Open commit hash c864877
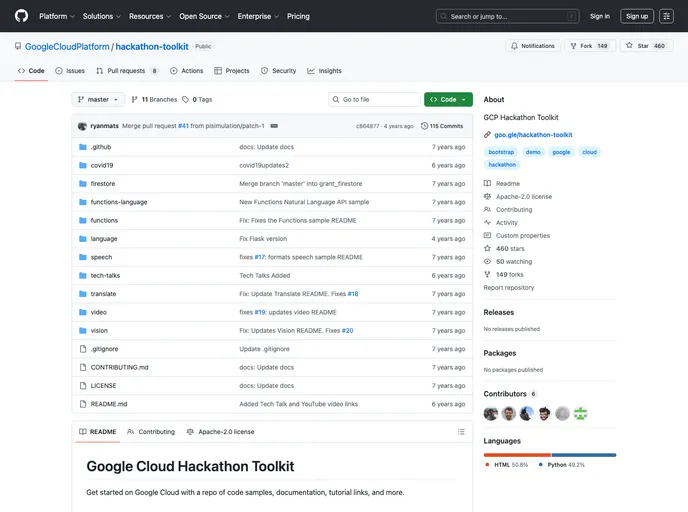Image resolution: width=688 pixels, height=512 pixels. coord(367,126)
